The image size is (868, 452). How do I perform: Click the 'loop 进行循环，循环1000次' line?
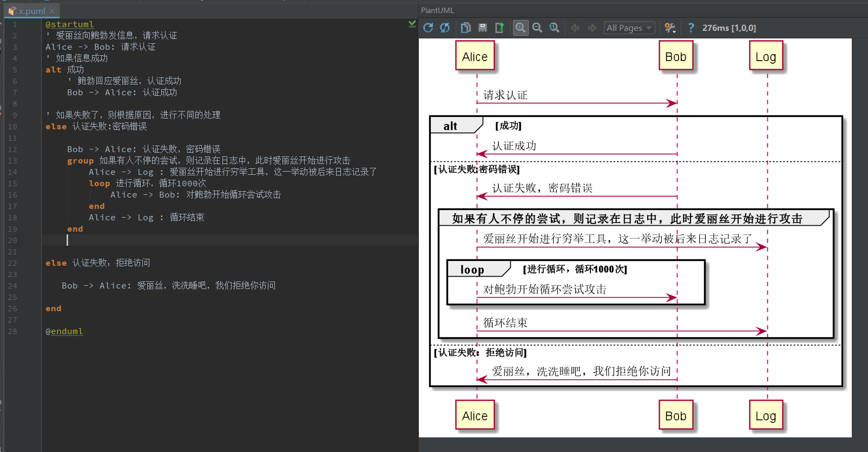point(148,184)
